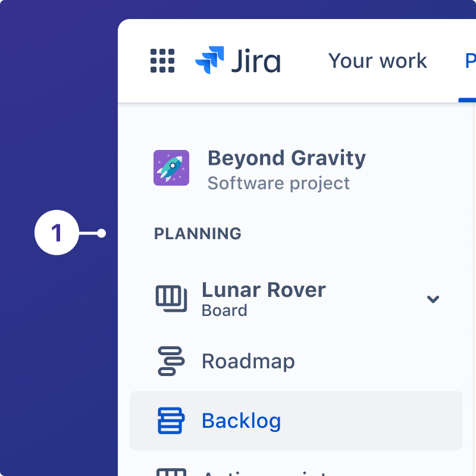
Task: Expand the Lunar Rover board chevron
Action: point(433,299)
